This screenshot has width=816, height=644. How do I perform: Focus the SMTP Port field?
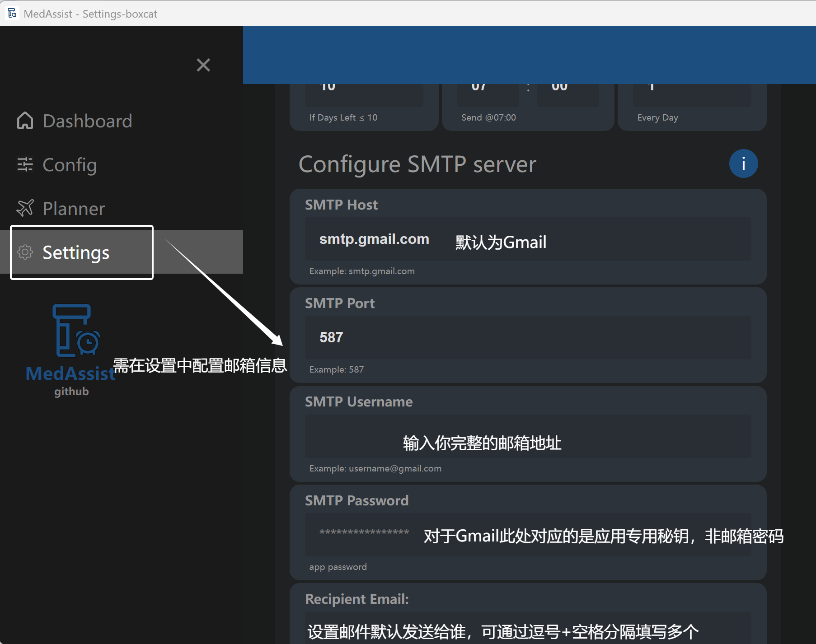[528, 338]
